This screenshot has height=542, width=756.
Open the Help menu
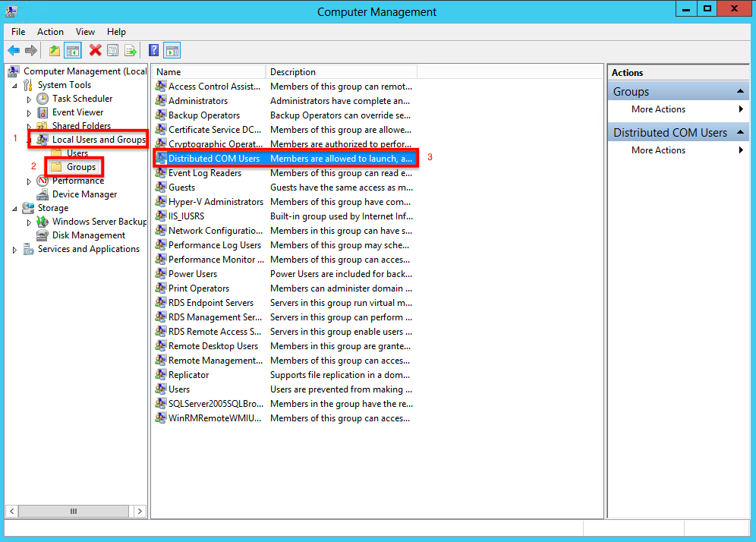click(116, 32)
